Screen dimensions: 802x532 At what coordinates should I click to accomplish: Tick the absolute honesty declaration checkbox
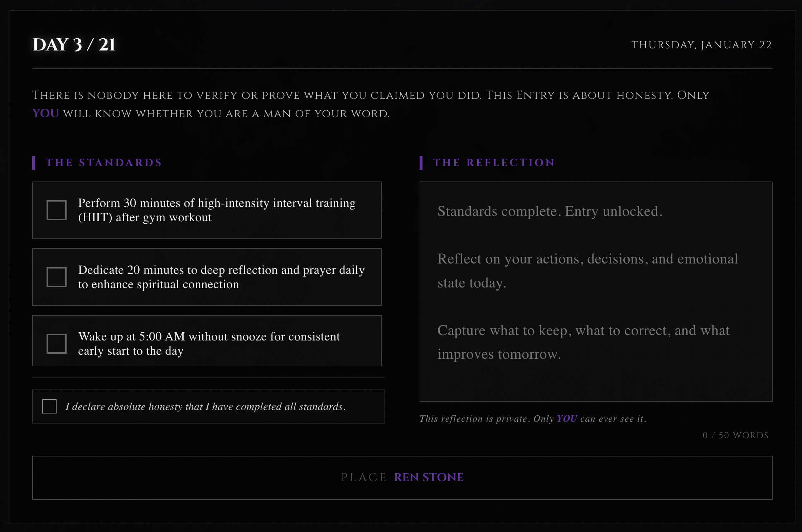49,407
